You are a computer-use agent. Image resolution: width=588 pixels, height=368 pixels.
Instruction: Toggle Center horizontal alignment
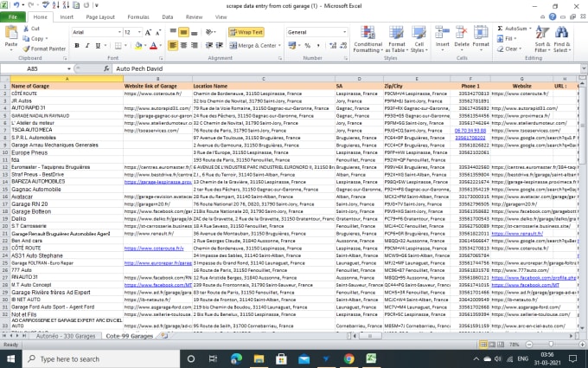pos(183,45)
